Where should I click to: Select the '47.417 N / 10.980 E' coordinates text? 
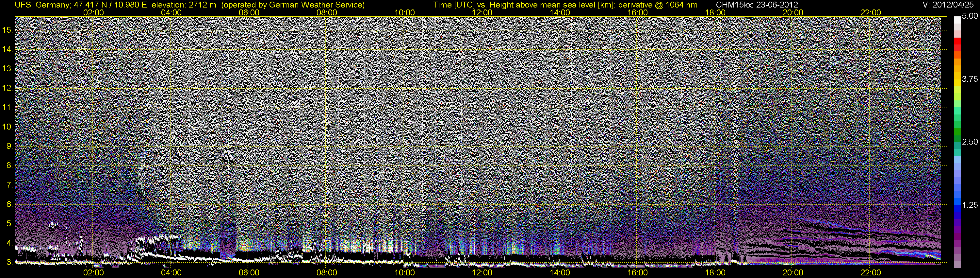tap(110, 5)
